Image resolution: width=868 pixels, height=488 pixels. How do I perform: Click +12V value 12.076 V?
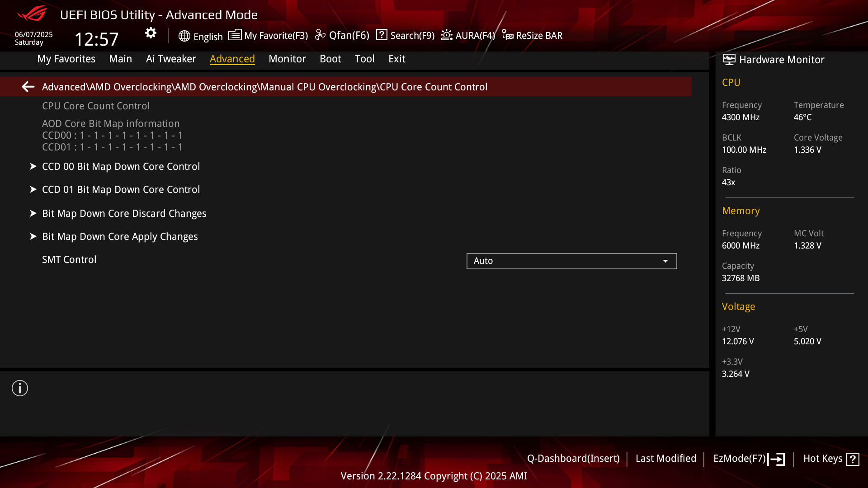tap(738, 341)
